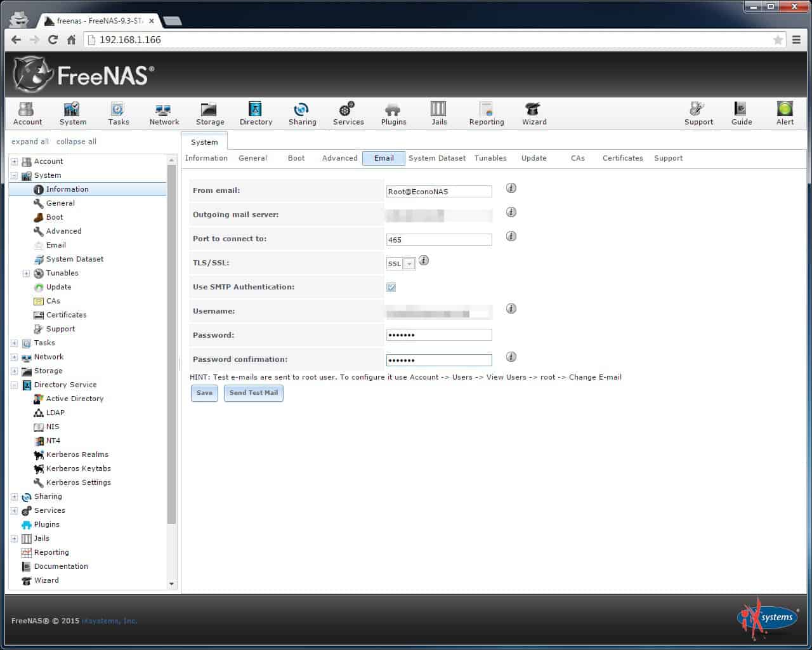The width and height of the screenshot is (812, 650).
Task: Switch to the System Dataset tab
Action: (437, 158)
